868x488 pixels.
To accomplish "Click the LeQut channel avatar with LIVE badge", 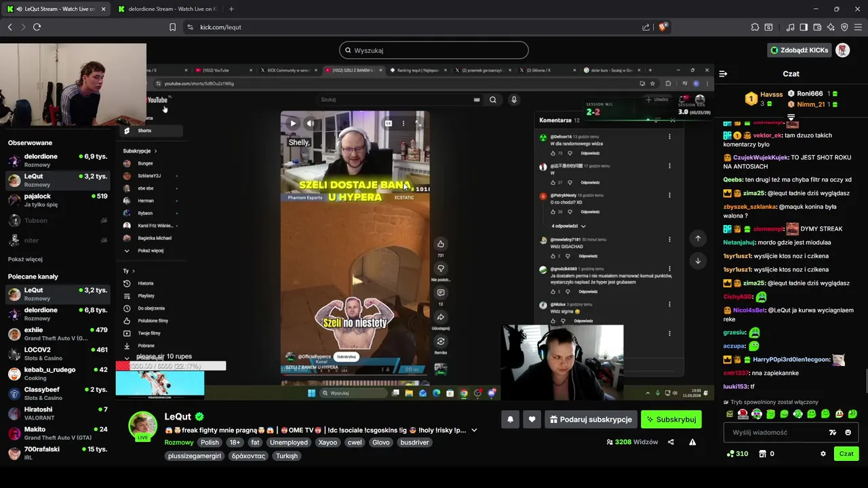I will (x=142, y=426).
